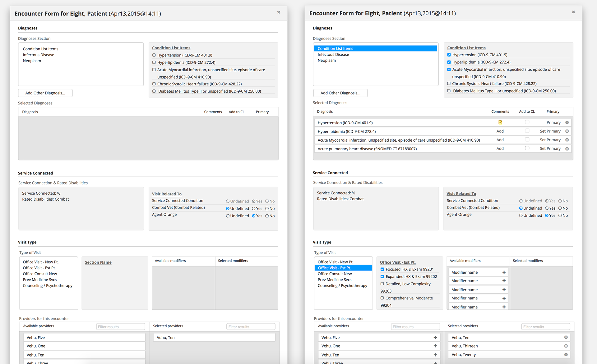Remove selected provider Vehu, Thirteen

(566, 346)
